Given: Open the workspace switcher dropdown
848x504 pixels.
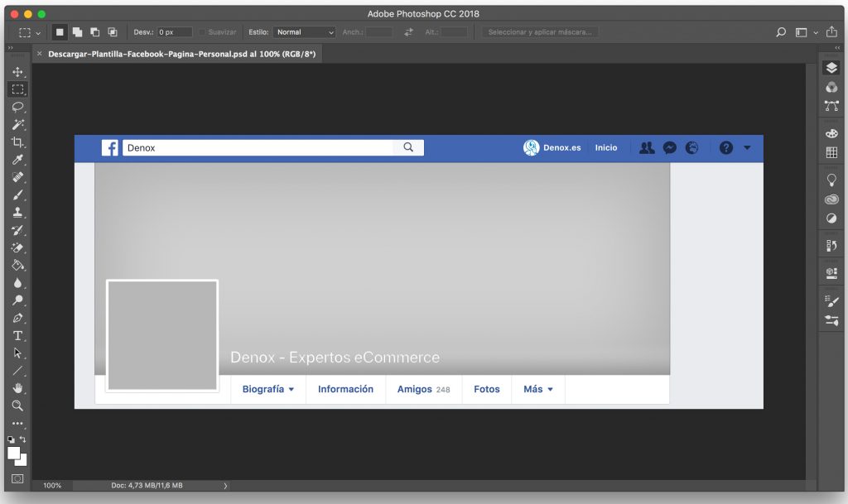Looking at the screenshot, I should [x=804, y=32].
